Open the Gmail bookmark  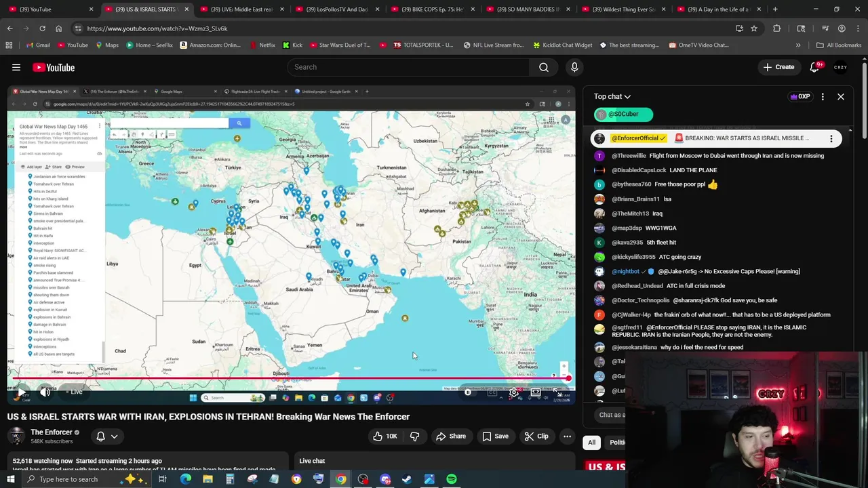[38, 45]
